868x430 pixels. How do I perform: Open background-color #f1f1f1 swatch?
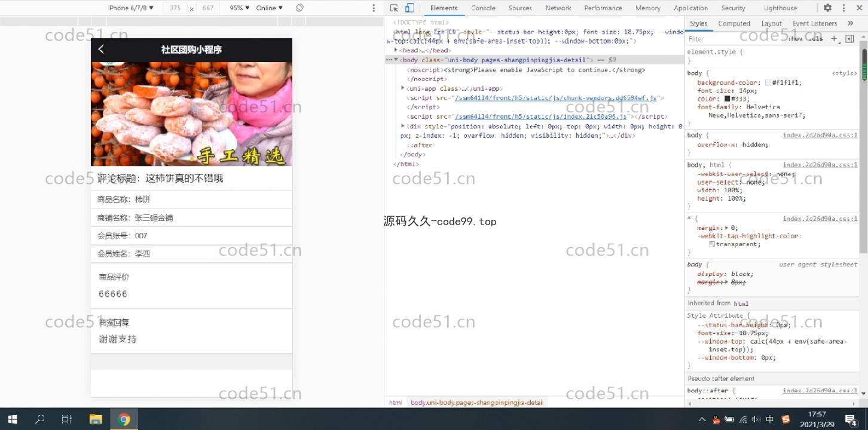(768, 83)
